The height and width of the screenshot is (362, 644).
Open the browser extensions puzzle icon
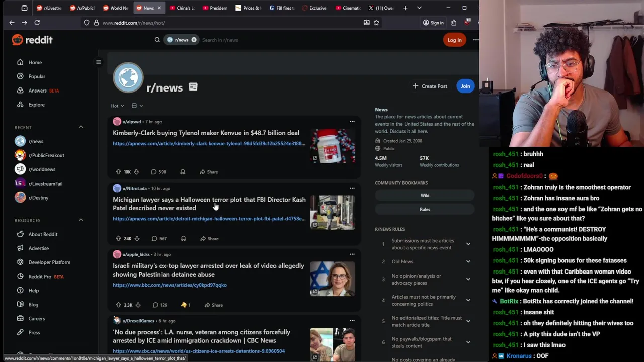tap(454, 23)
